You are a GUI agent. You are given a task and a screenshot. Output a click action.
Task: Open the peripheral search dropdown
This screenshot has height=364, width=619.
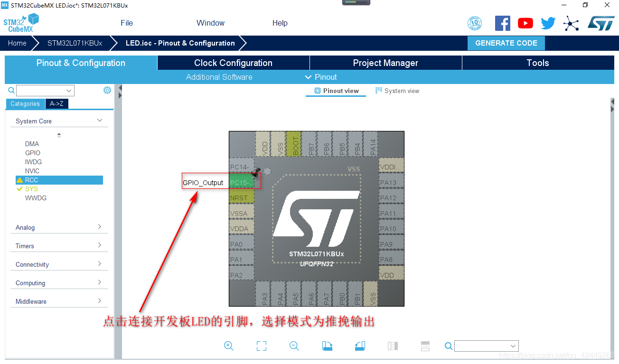tap(69, 91)
